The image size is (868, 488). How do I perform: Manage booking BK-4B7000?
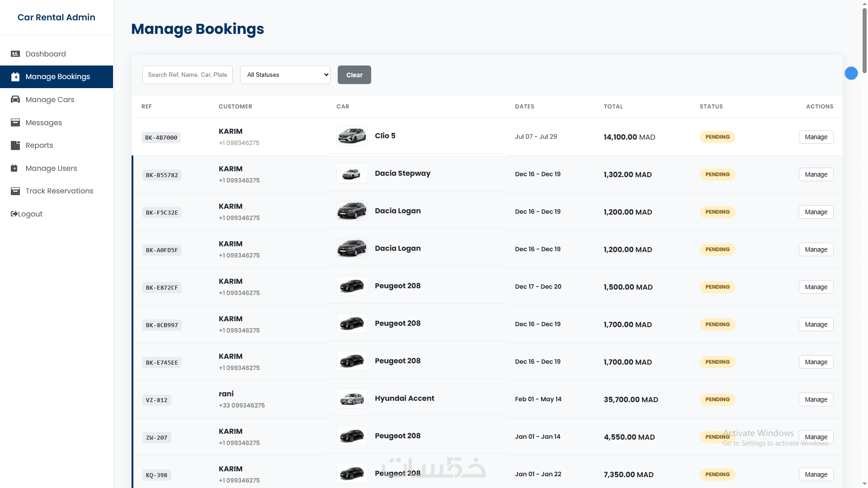[x=816, y=137]
